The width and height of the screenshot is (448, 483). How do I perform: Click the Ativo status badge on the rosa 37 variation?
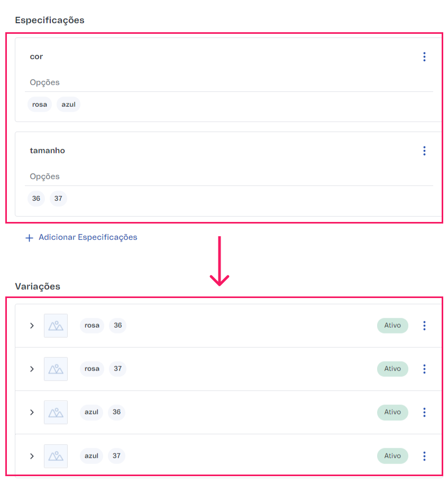pyautogui.click(x=392, y=369)
